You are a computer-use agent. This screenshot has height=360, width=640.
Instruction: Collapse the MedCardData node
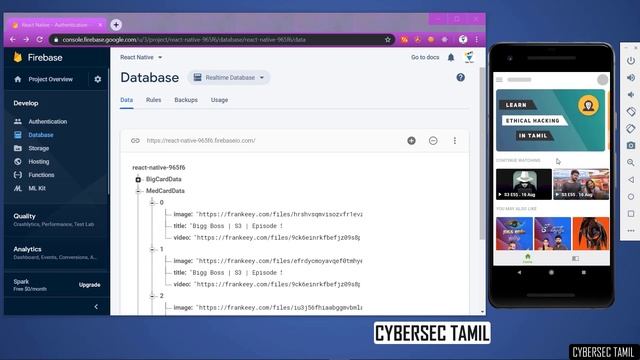[138, 191]
